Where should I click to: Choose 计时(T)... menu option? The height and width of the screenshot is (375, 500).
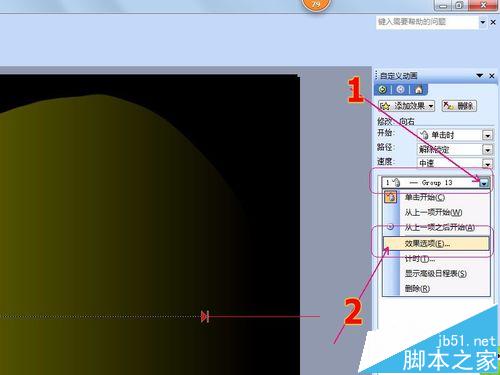tap(436, 258)
